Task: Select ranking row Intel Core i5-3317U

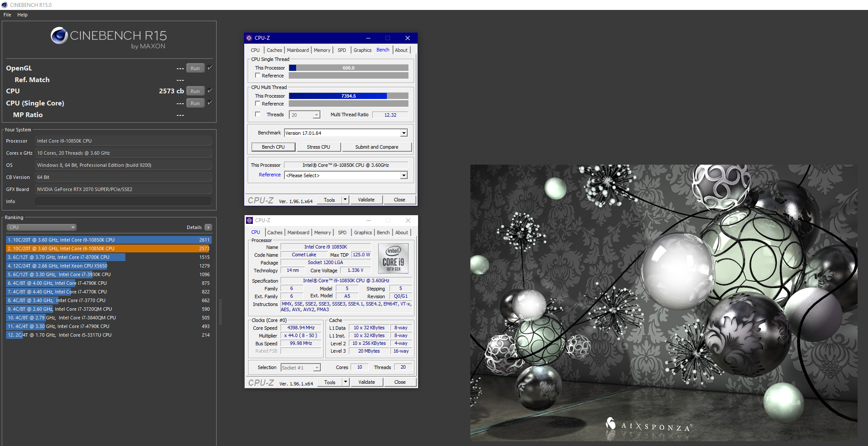Action: coord(108,335)
